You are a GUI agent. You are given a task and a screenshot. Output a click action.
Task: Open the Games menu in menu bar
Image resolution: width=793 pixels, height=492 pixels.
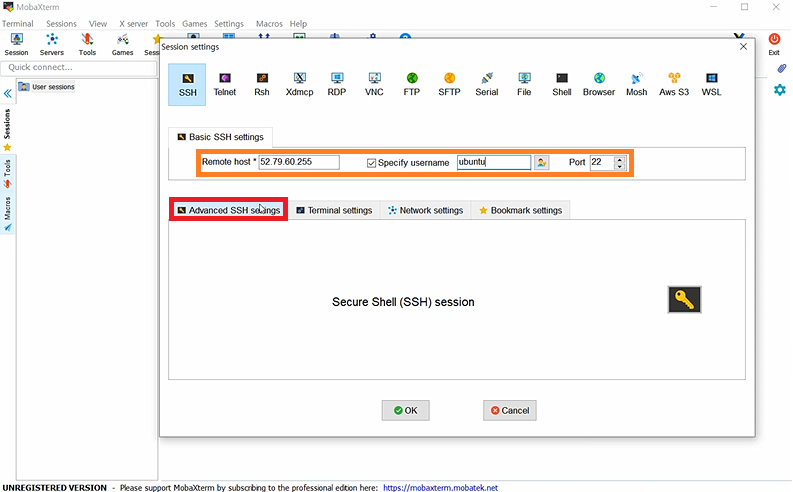194,24
